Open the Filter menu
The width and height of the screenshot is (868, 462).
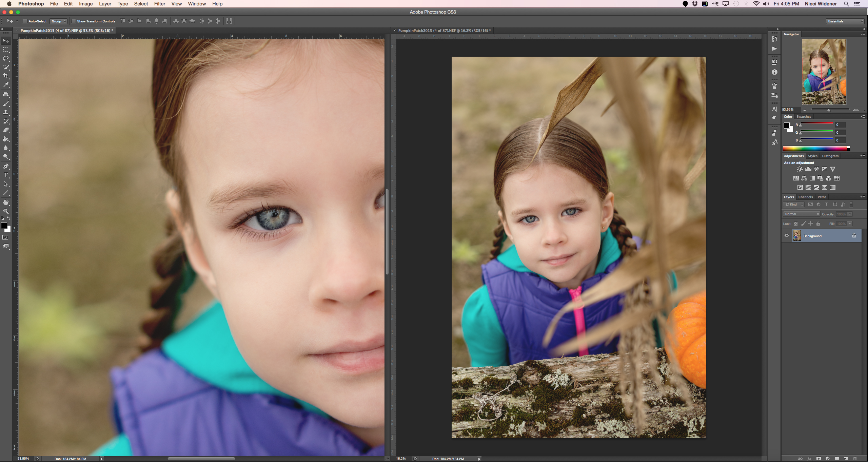pos(159,4)
